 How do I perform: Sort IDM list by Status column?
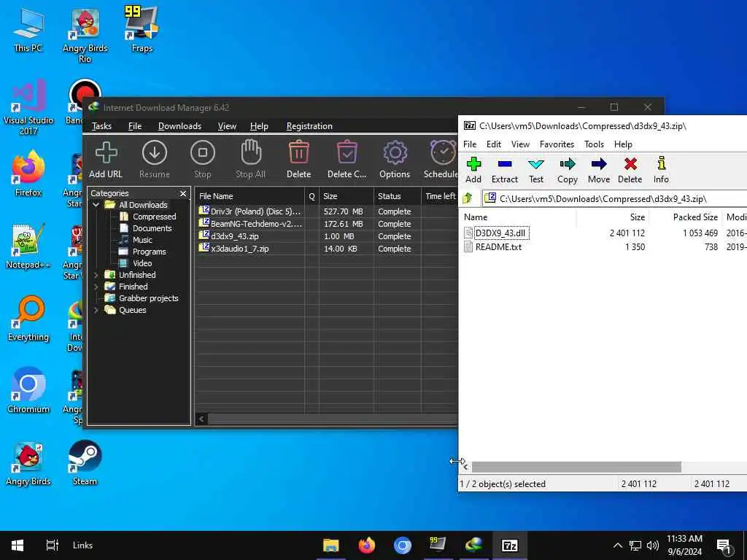tap(398, 195)
